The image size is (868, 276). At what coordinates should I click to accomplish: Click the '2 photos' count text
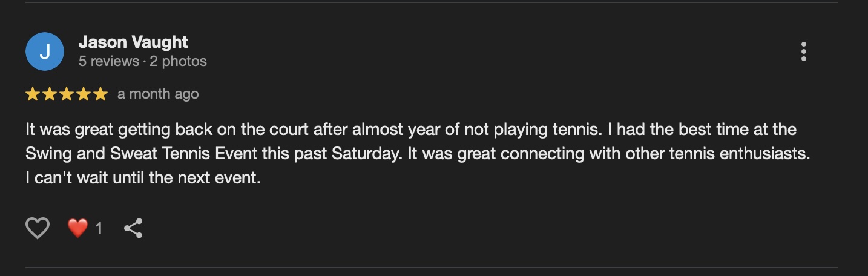coord(179,61)
